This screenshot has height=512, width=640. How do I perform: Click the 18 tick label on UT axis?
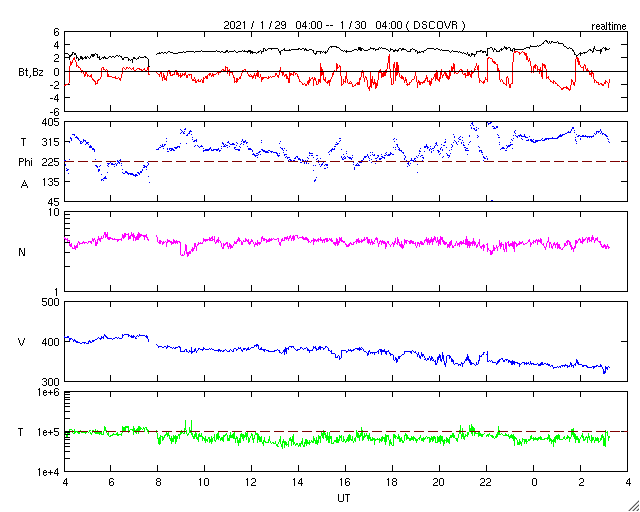[392, 482]
